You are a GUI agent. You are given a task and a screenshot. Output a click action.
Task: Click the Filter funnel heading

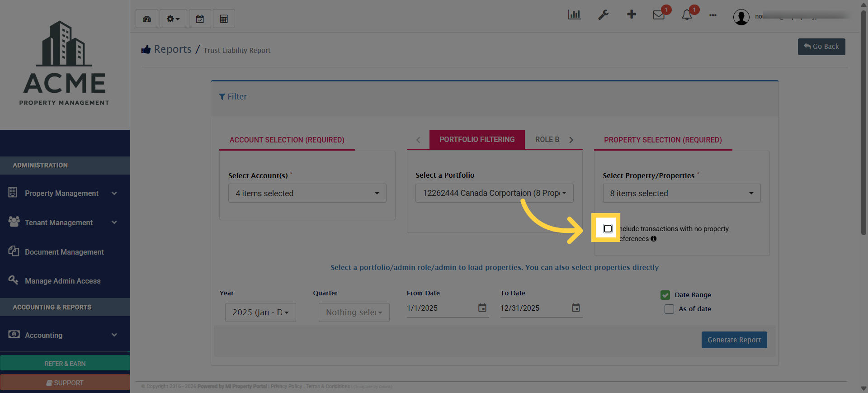233,97
